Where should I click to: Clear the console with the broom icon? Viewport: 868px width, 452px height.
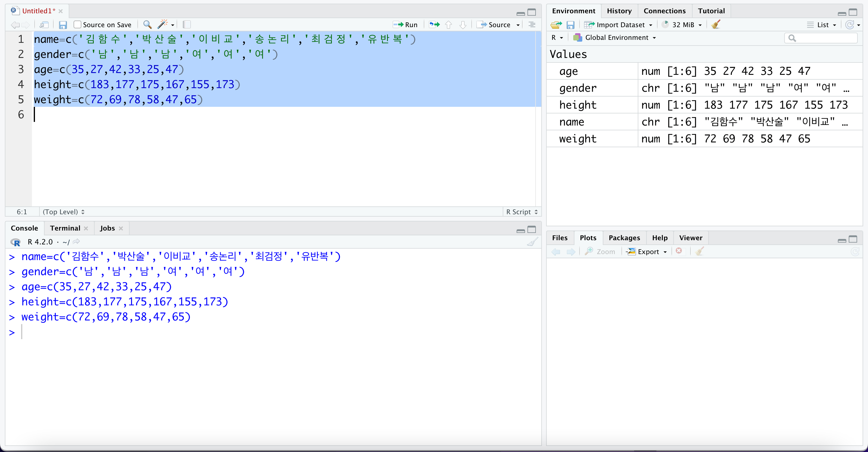click(x=532, y=242)
